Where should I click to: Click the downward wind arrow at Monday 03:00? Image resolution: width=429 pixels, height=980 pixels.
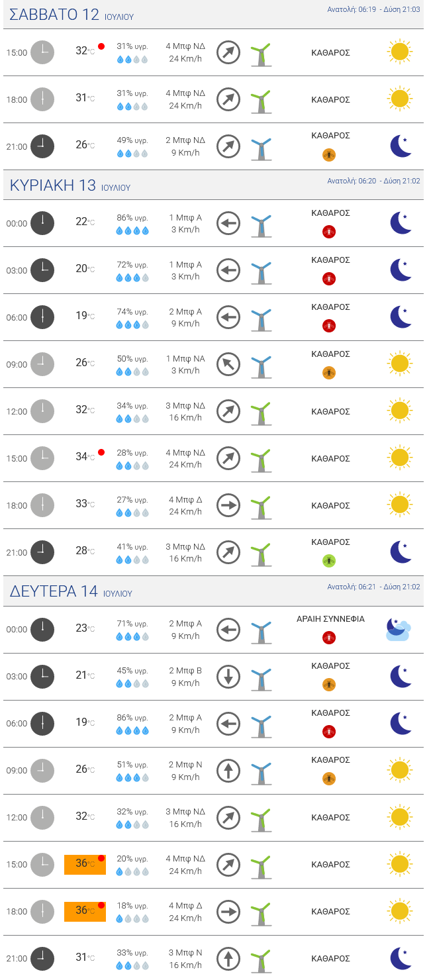[228, 677]
